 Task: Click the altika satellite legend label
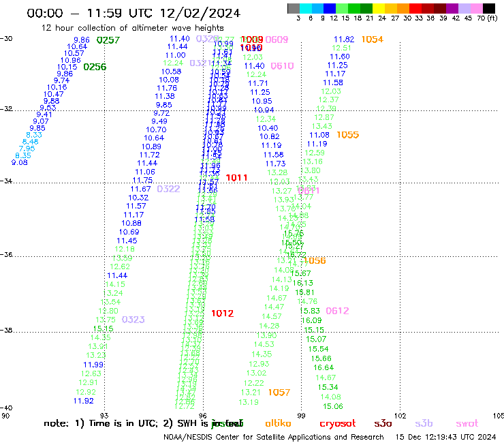coord(278,423)
